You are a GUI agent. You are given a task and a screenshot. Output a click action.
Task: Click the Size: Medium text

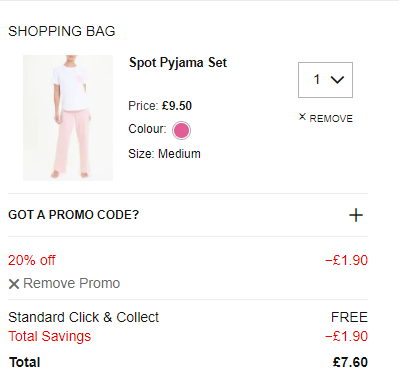point(164,154)
